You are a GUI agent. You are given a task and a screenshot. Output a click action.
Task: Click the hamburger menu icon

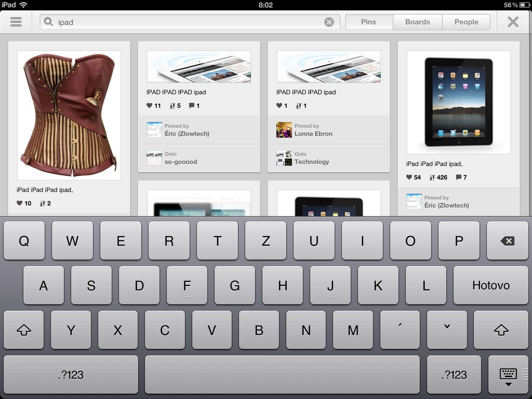pos(16,22)
